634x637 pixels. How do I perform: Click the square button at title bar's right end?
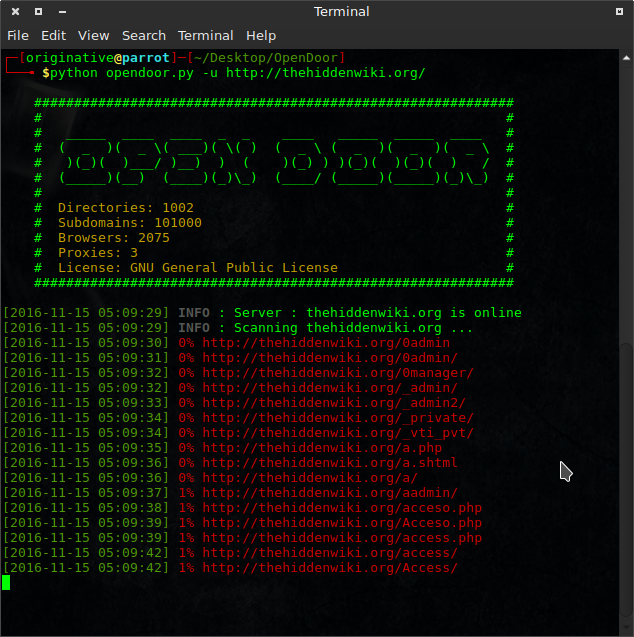click(621, 12)
